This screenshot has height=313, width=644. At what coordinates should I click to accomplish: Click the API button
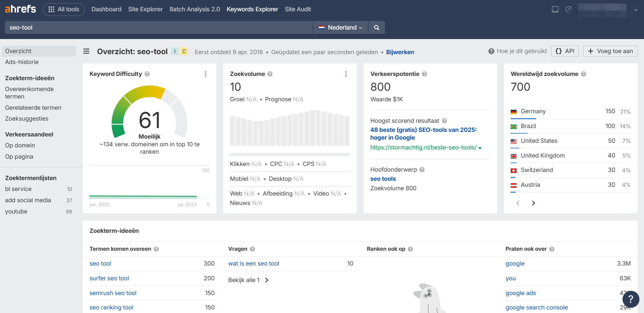click(565, 51)
